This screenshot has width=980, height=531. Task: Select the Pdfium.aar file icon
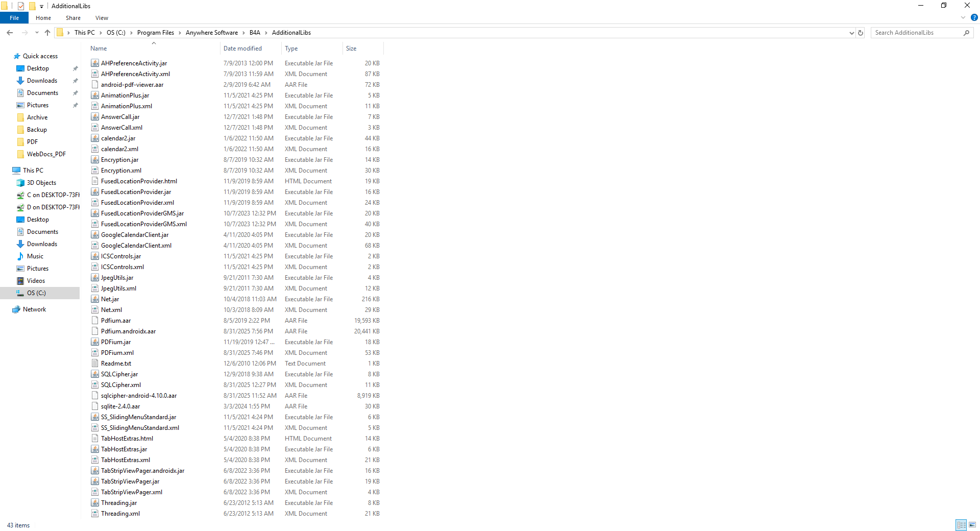(95, 321)
